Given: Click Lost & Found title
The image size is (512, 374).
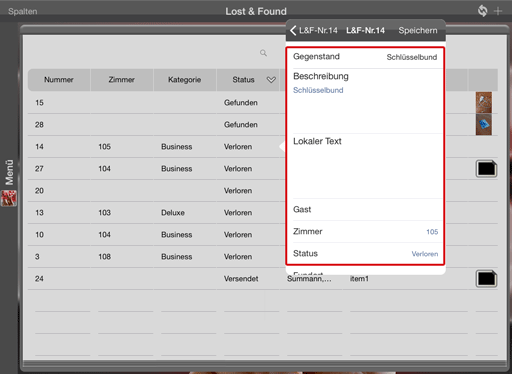Looking at the screenshot, I should coord(256,11).
